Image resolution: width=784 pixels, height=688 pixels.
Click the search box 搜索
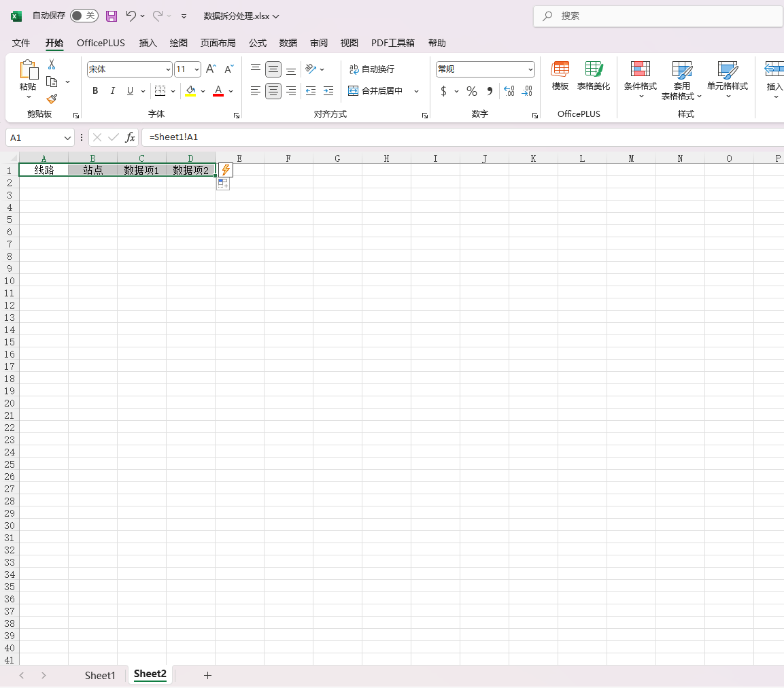[658, 16]
